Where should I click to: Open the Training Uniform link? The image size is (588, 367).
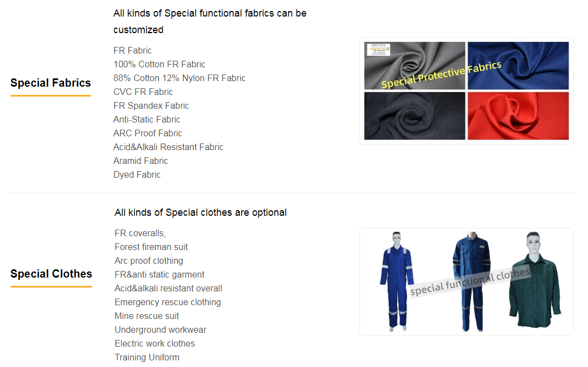click(147, 358)
